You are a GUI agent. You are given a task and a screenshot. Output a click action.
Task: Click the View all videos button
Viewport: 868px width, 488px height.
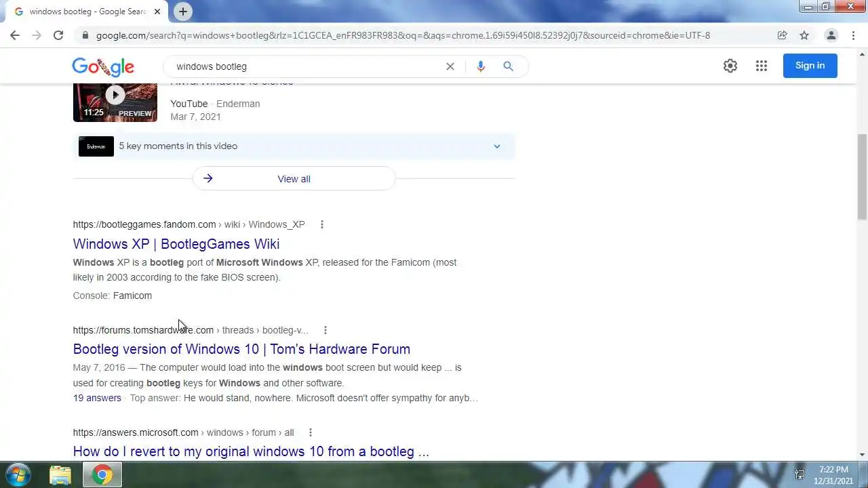pyautogui.click(x=294, y=179)
